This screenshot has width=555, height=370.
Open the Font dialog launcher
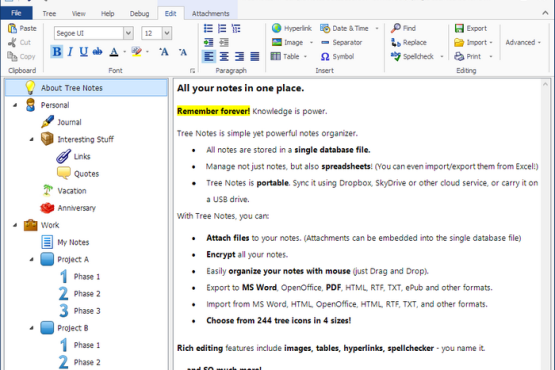[192, 71]
